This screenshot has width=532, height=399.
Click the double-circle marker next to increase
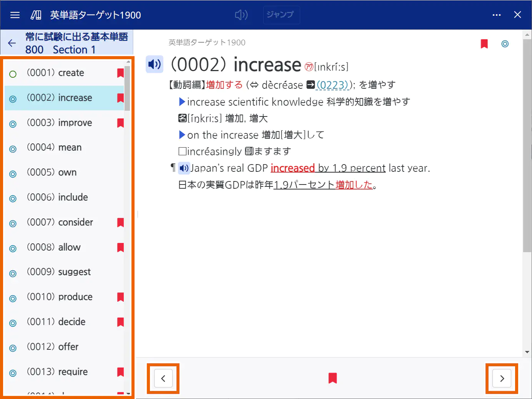[x=13, y=99]
